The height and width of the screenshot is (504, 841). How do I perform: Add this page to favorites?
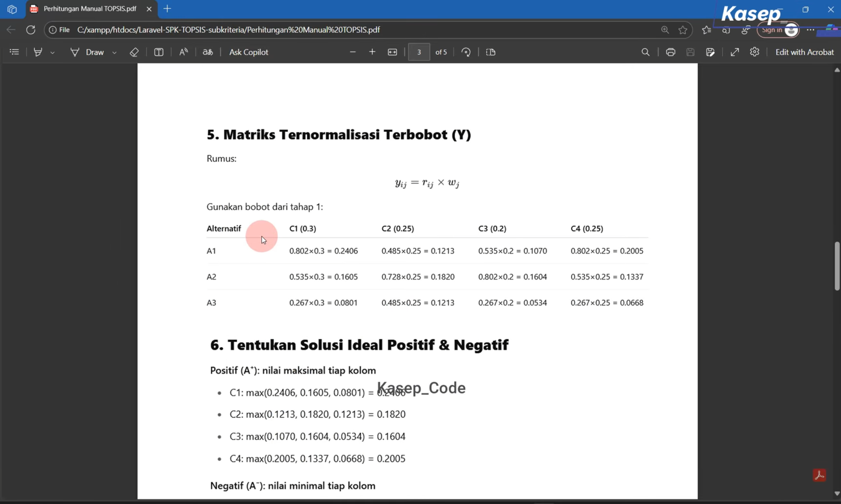pyautogui.click(x=683, y=30)
